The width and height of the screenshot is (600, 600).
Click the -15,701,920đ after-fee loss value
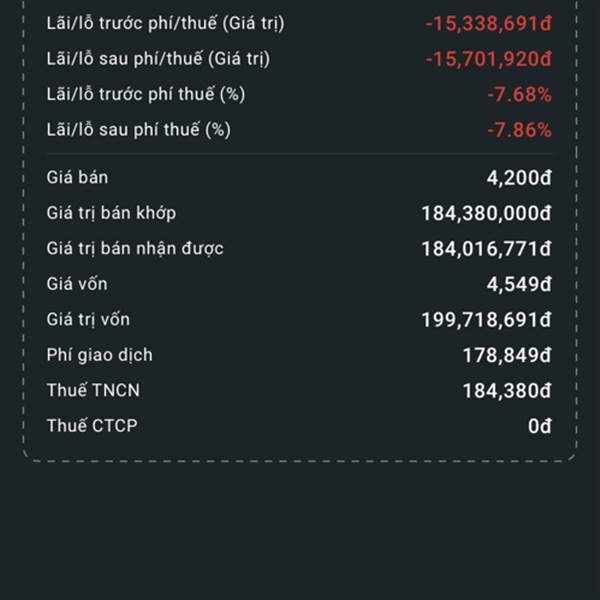(x=487, y=59)
